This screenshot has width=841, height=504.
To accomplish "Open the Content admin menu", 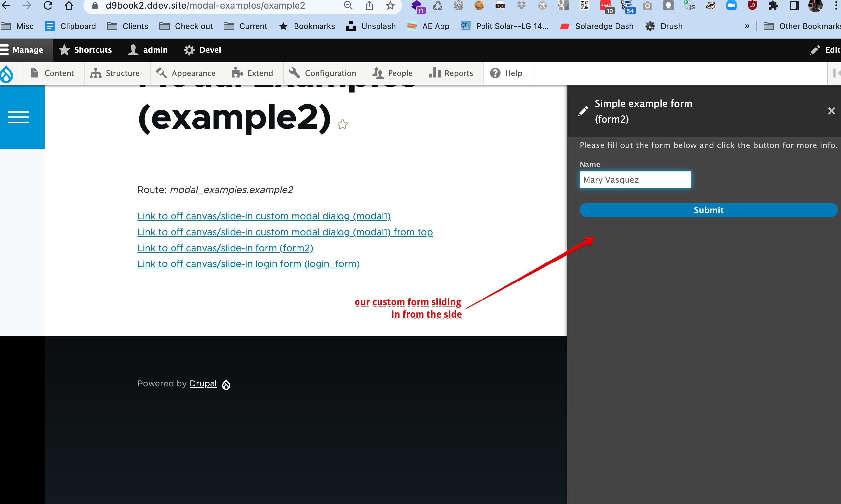I will [x=52, y=73].
